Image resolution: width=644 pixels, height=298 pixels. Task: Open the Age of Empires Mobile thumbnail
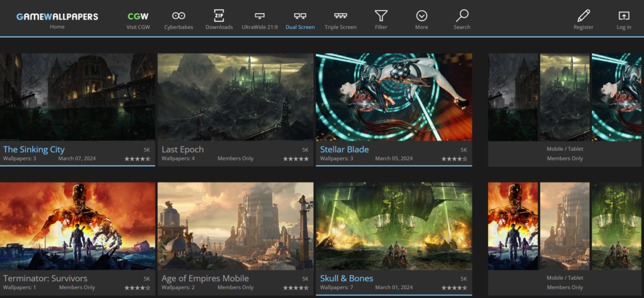pyautogui.click(x=235, y=226)
